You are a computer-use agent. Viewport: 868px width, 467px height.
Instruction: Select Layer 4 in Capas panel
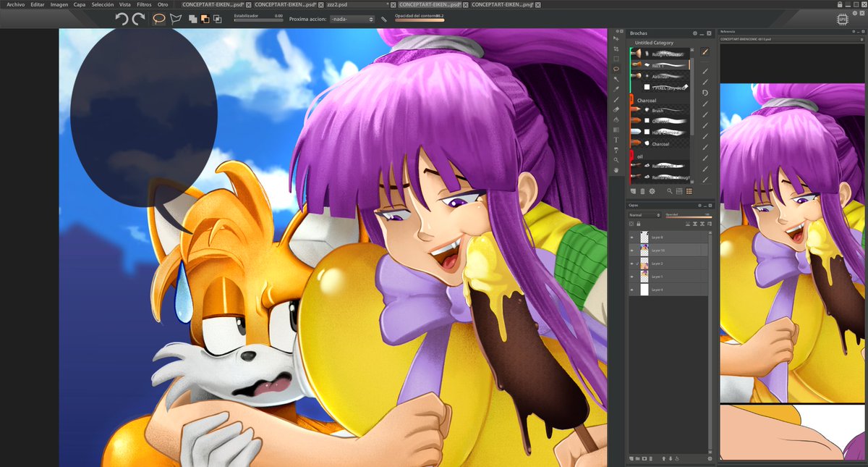667,290
